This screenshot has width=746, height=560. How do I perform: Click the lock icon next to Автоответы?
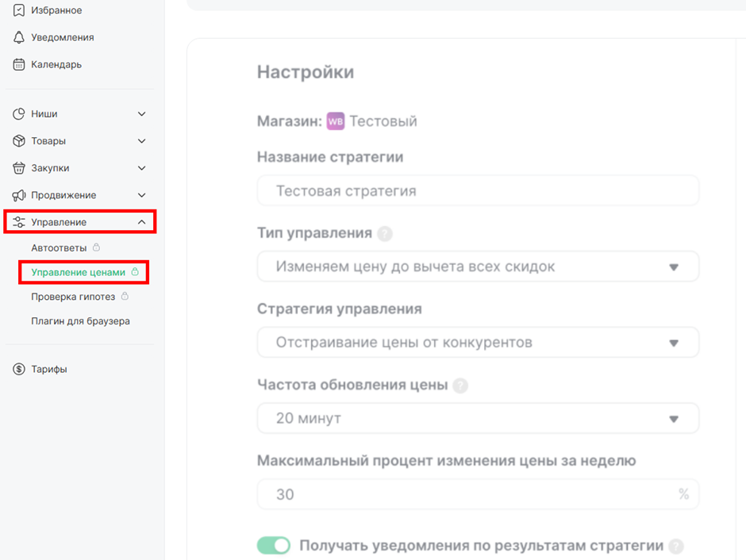point(96,247)
